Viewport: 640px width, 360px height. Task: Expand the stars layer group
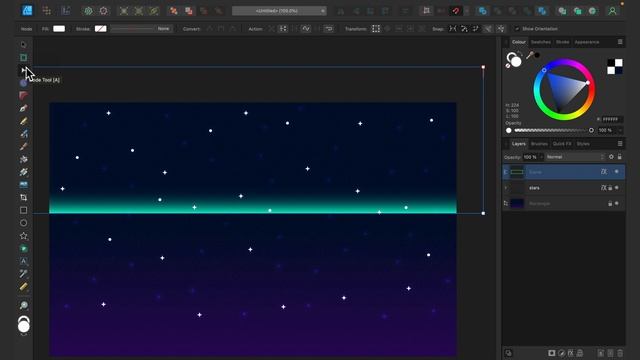506,188
